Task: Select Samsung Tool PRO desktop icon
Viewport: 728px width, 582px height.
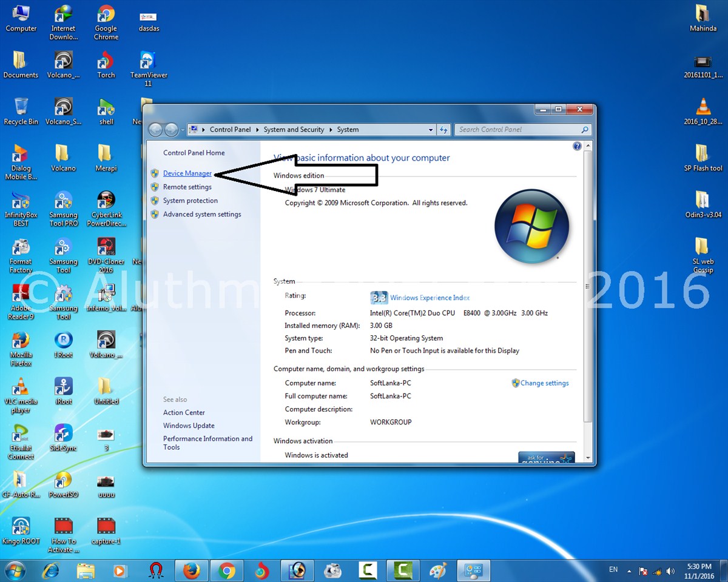Action: pyautogui.click(x=64, y=209)
